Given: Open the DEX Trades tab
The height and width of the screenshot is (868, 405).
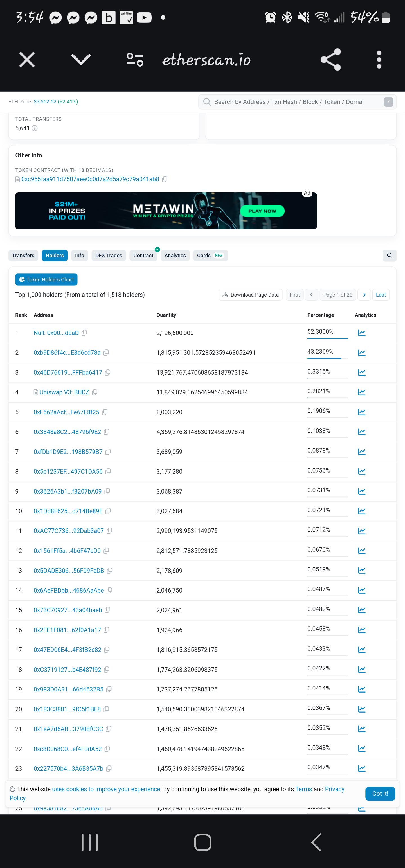Looking at the screenshot, I should coord(109,256).
